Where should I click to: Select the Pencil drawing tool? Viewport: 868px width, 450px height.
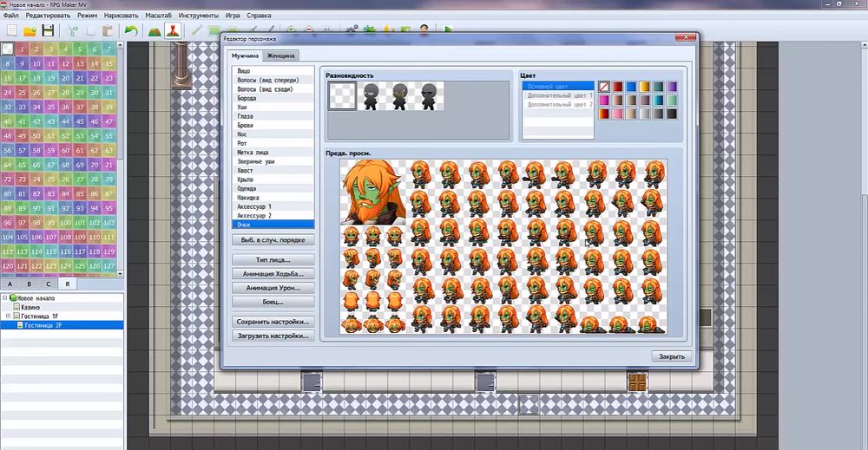coord(196,29)
